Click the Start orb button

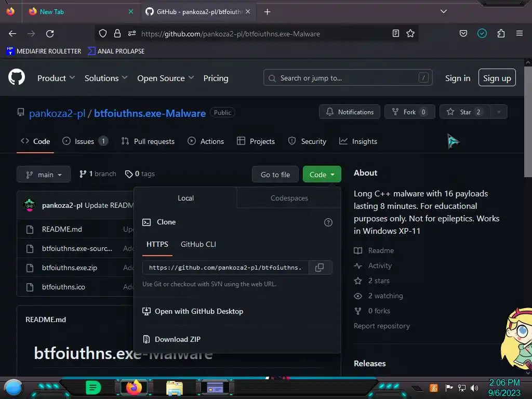[x=14, y=388]
